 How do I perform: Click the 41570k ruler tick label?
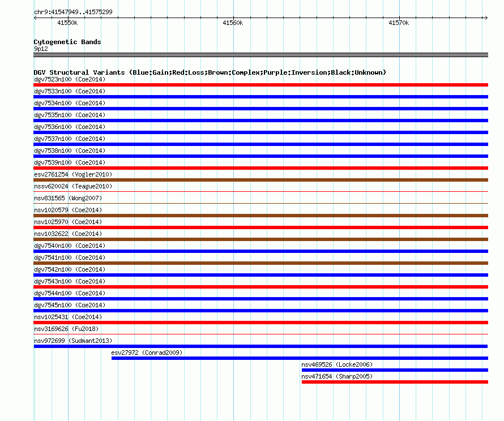pos(399,23)
